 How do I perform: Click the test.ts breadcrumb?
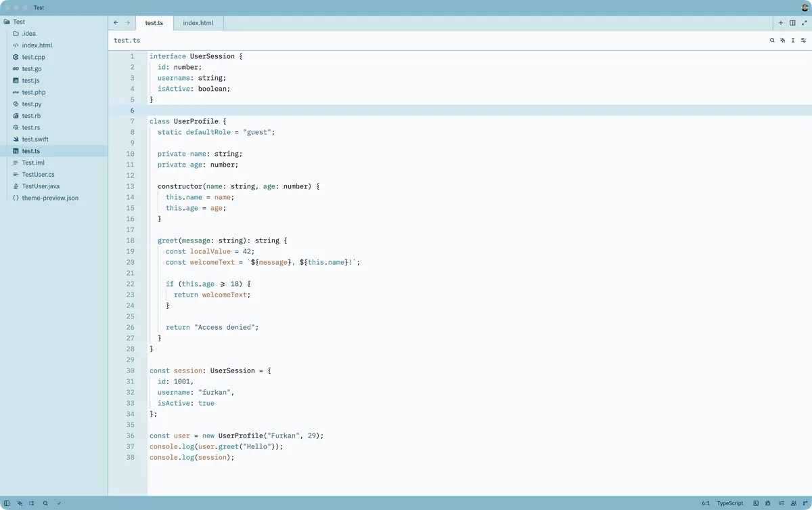[x=127, y=41]
